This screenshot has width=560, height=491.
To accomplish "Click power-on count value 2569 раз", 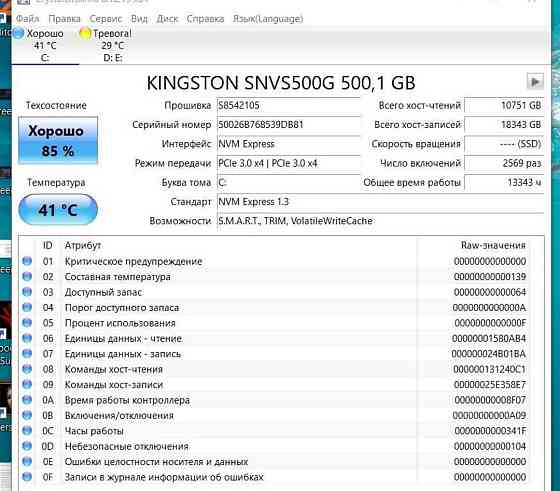I will click(504, 164).
